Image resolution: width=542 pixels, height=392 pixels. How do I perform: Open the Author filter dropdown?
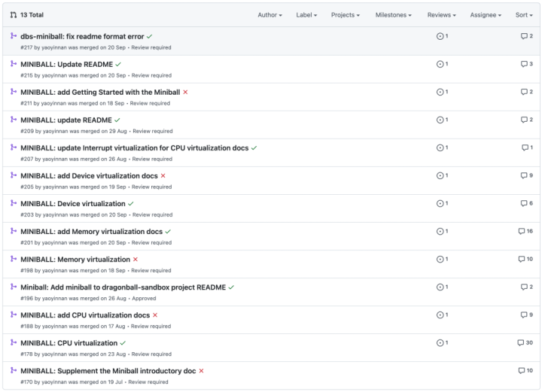pyautogui.click(x=269, y=15)
